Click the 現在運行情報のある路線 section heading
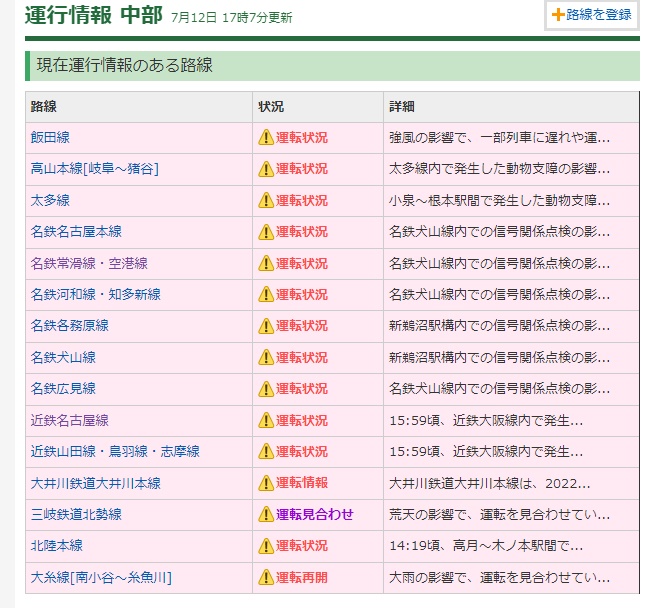Viewport: 649px width, 608px height. [x=125, y=65]
